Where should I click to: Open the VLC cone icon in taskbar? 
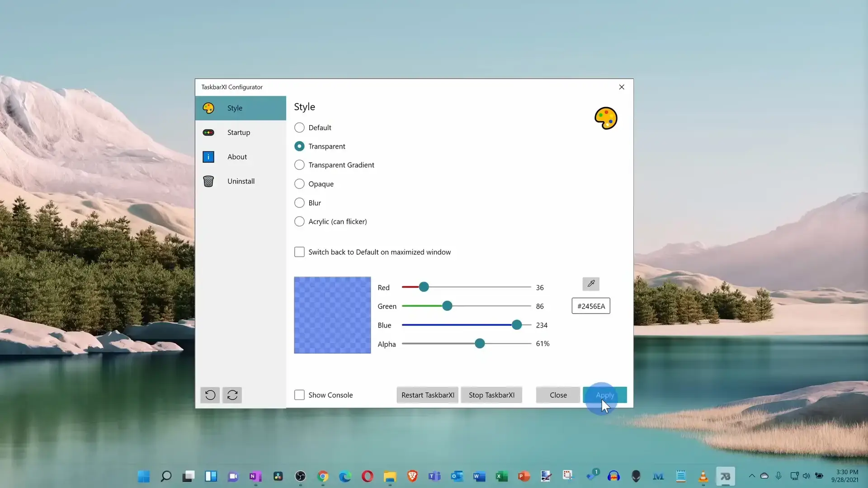pyautogui.click(x=703, y=476)
